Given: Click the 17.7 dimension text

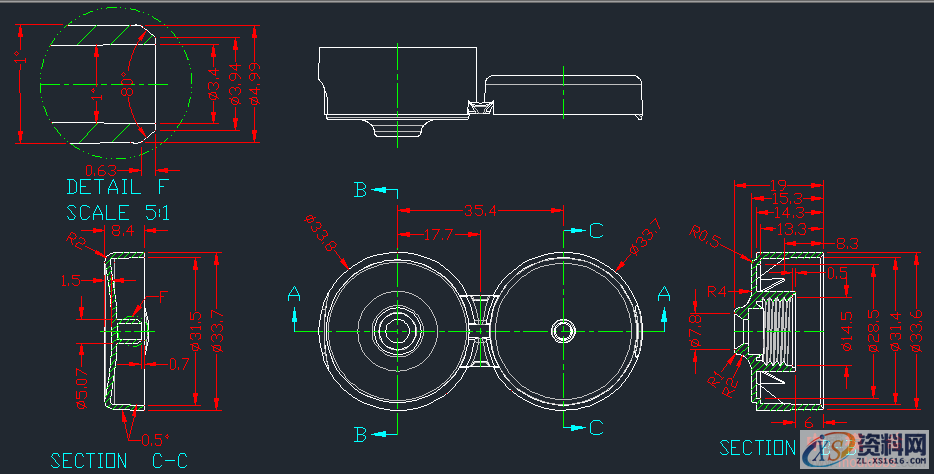Looking at the screenshot, I should pyautogui.click(x=439, y=234).
